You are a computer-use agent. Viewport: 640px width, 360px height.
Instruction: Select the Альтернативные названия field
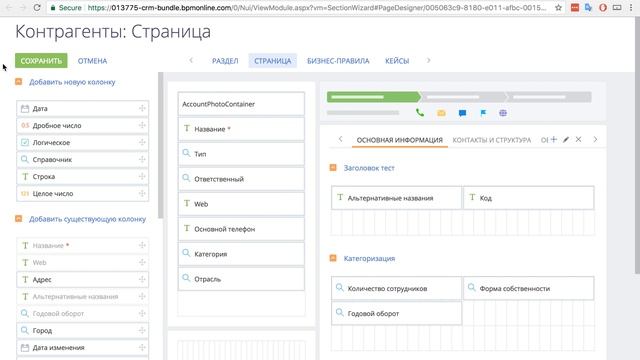(x=396, y=198)
